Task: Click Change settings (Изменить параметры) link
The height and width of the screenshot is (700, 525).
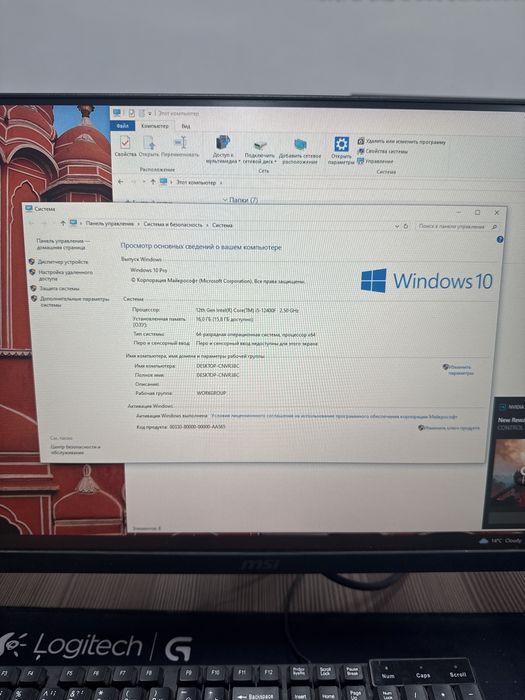Action: tap(461, 370)
